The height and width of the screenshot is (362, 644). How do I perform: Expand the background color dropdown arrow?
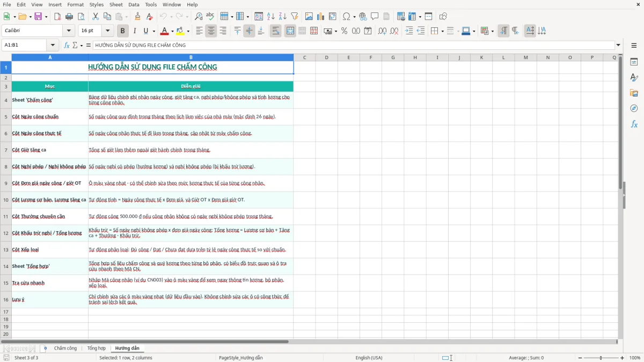point(188,31)
